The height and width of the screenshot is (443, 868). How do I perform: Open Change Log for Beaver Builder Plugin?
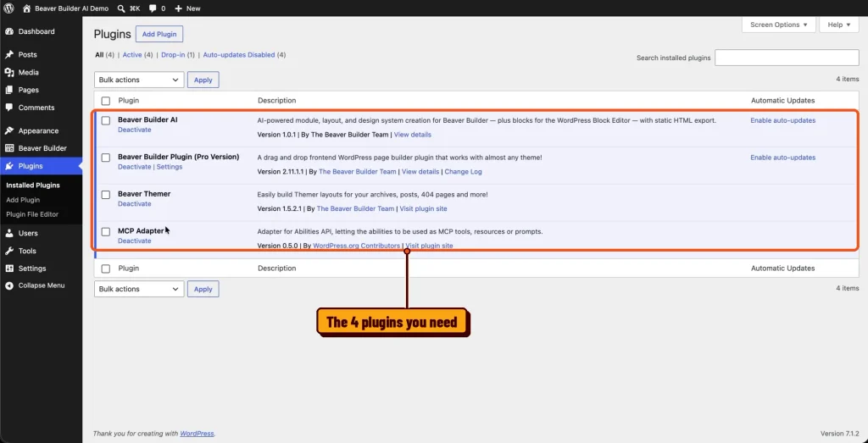pos(464,172)
